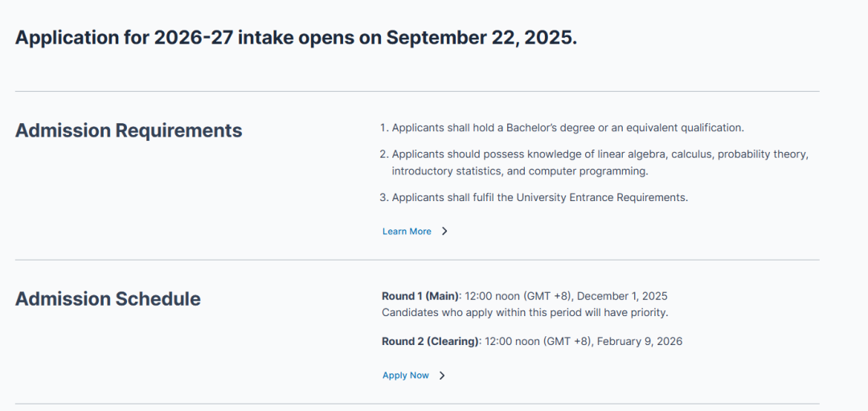The height and width of the screenshot is (411, 868).
Task: Click the Admission Schedule heading
Action: click(108, 299)
